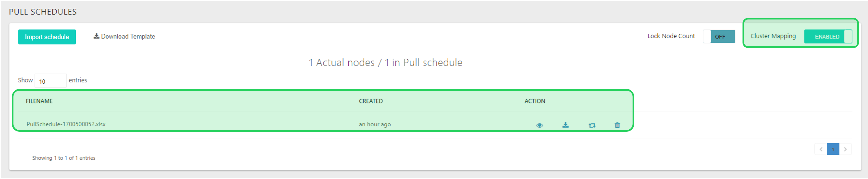Viewport: 868px width, 179px height.
Task: Click the eye icon in the ACTION column
Action: pos(540,125)
